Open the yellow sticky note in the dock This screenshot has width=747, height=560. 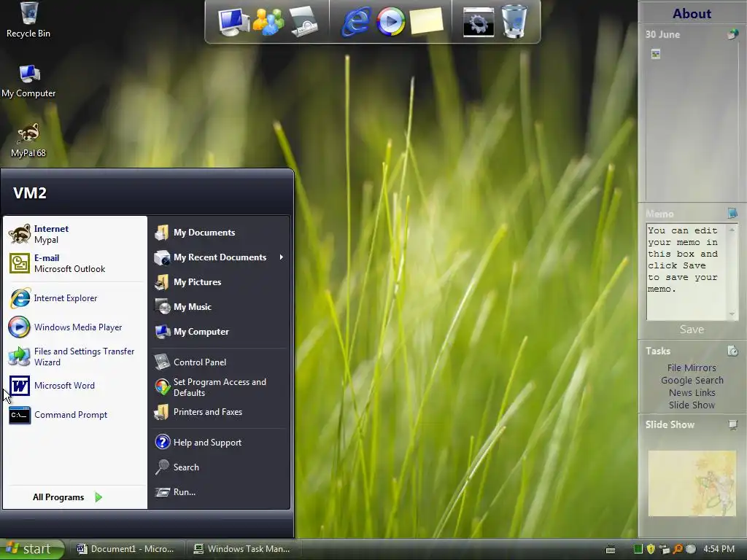426,21
